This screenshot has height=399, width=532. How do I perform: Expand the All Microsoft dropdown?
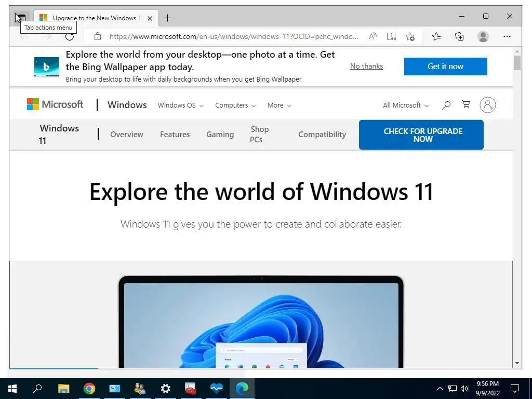coord(406,105)
